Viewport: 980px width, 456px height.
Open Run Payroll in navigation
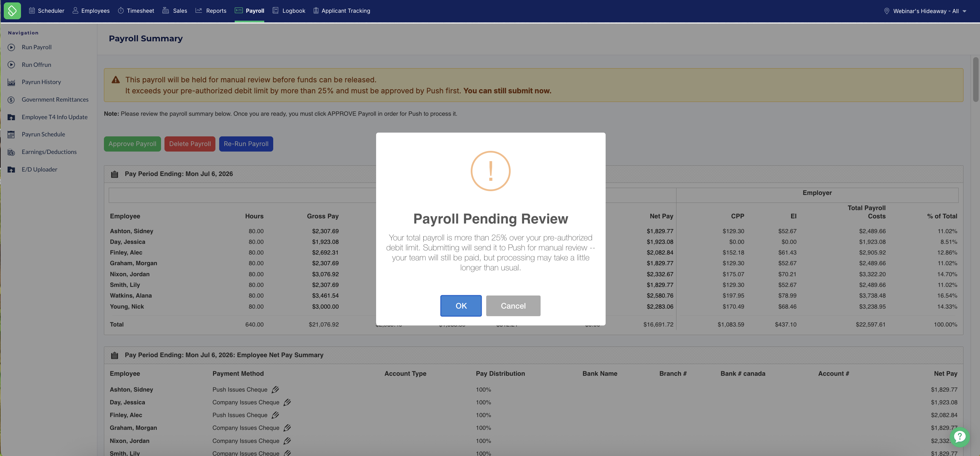(x=36, y=47)
